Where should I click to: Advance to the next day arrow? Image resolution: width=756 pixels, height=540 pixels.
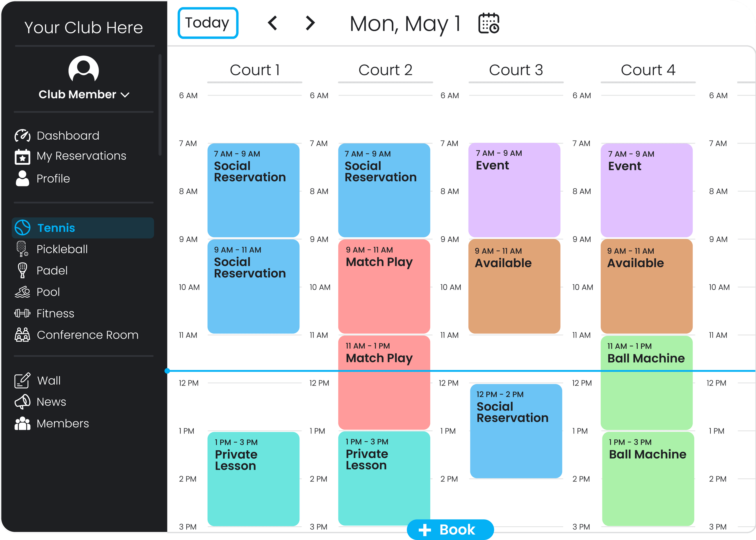(310, 23)
